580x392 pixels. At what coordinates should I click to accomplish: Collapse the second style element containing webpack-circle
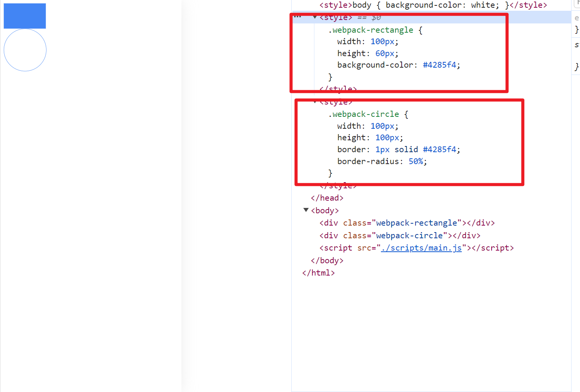tap(315, 102)
